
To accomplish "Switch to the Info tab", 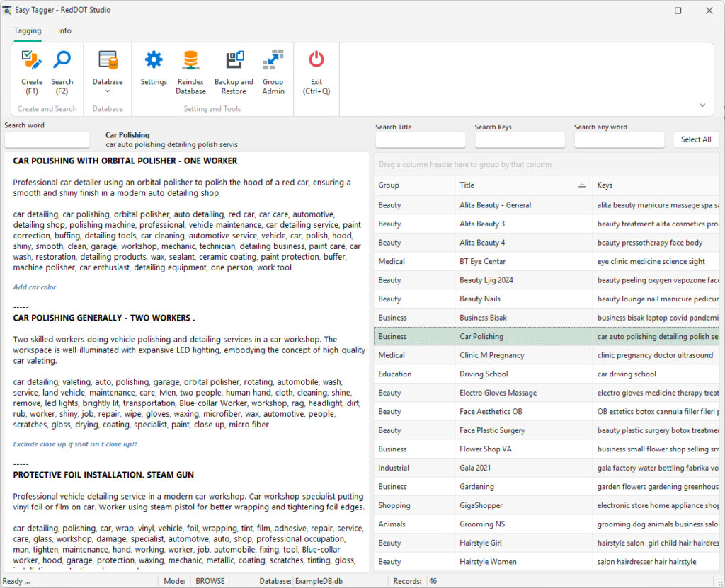I will pos(64,30).
